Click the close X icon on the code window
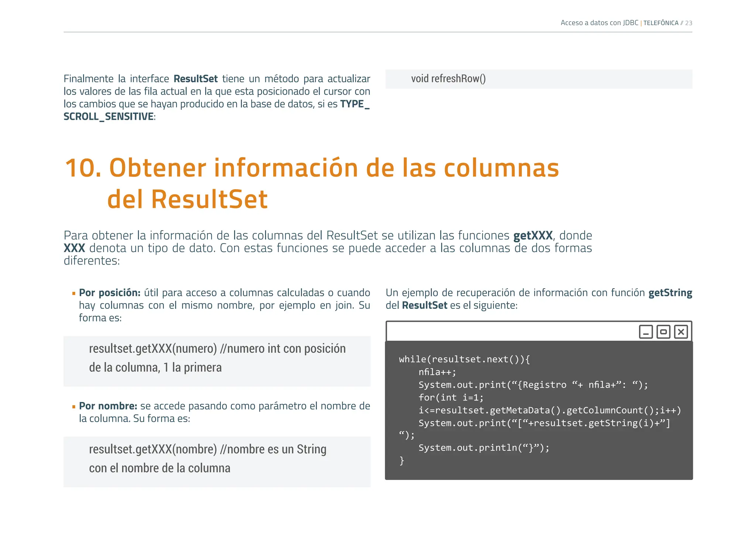 (x=681, y=332)
